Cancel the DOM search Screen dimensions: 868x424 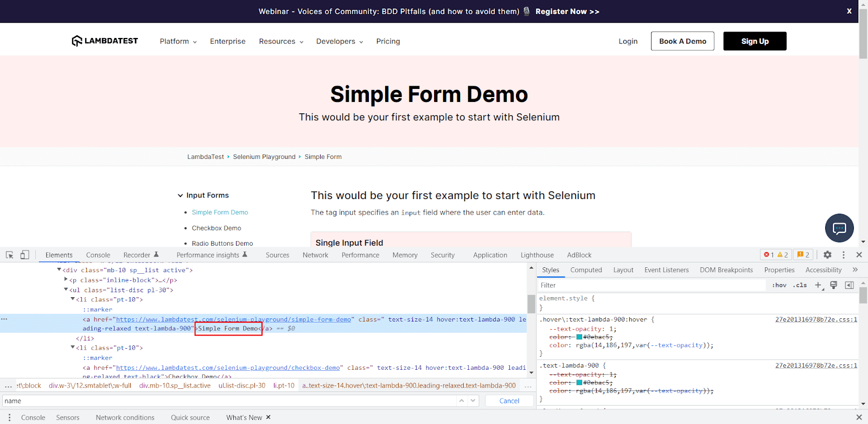[x=509, y=401]
